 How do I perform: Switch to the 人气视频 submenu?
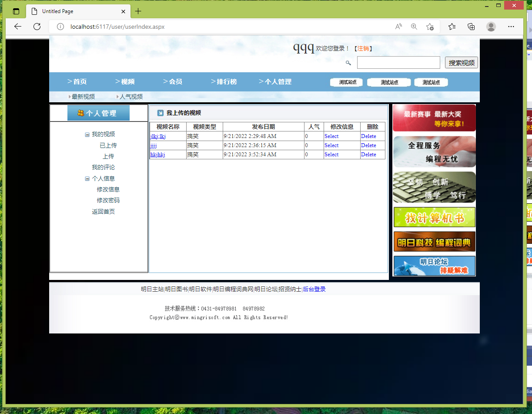130,96
